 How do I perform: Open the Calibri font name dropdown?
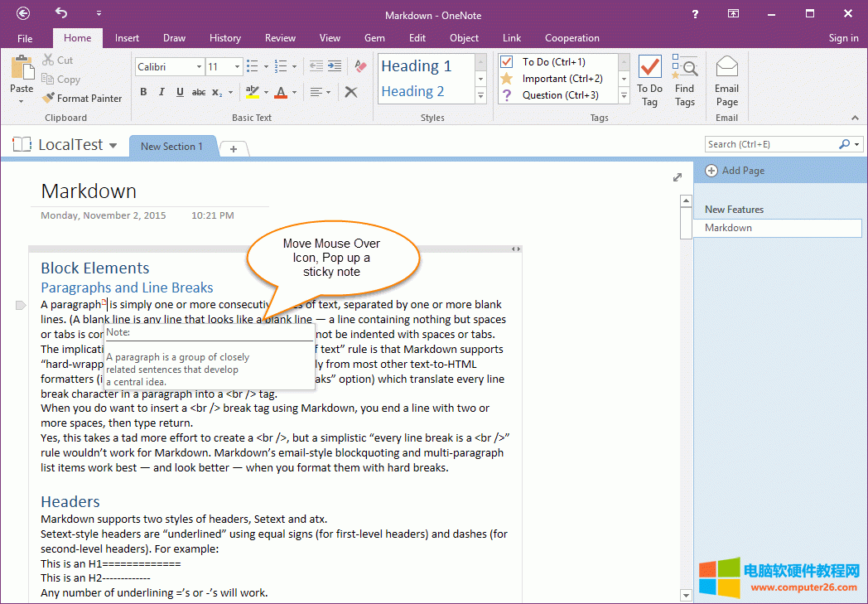[x=199, y=66]
